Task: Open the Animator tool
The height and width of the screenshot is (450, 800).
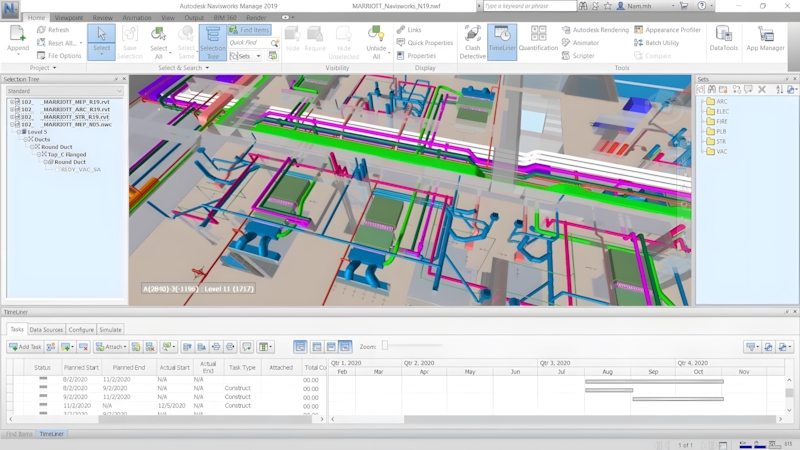Action: pyautogui.click(x=581, y=43)
